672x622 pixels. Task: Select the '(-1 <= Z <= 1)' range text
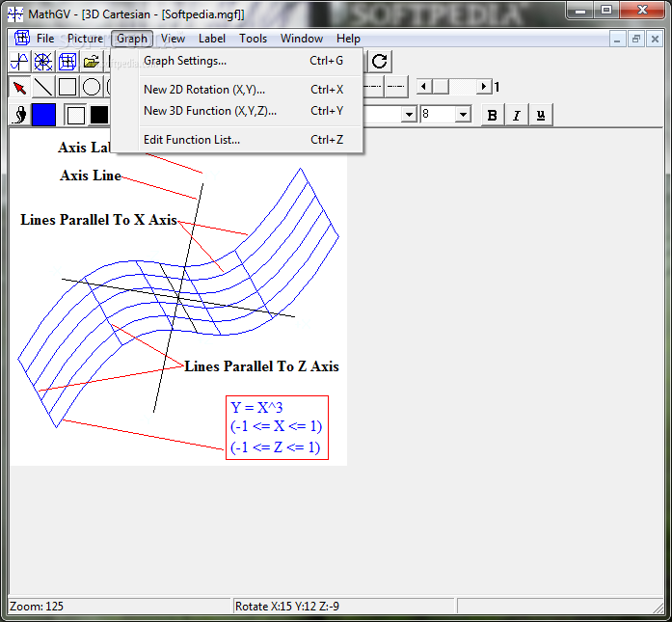coord(275,447)
